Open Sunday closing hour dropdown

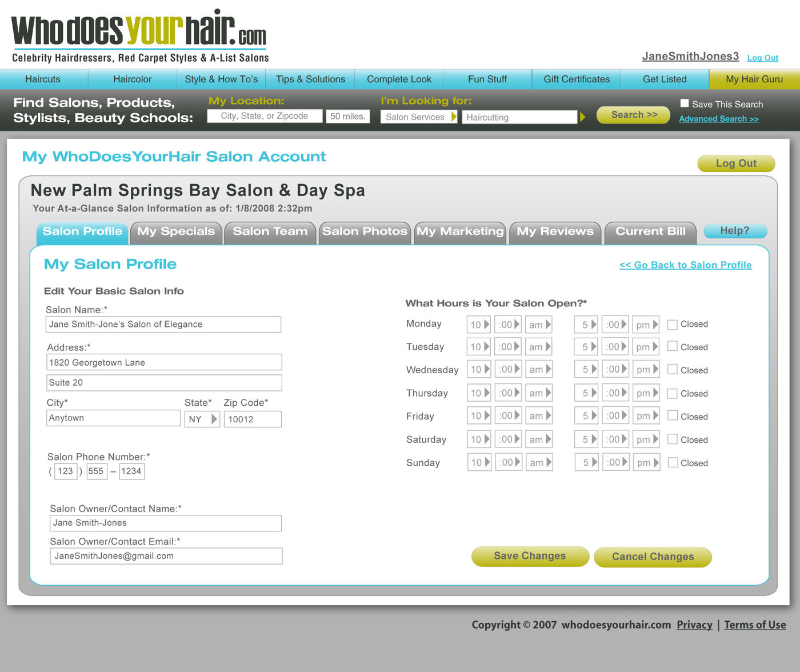point(586,462)
